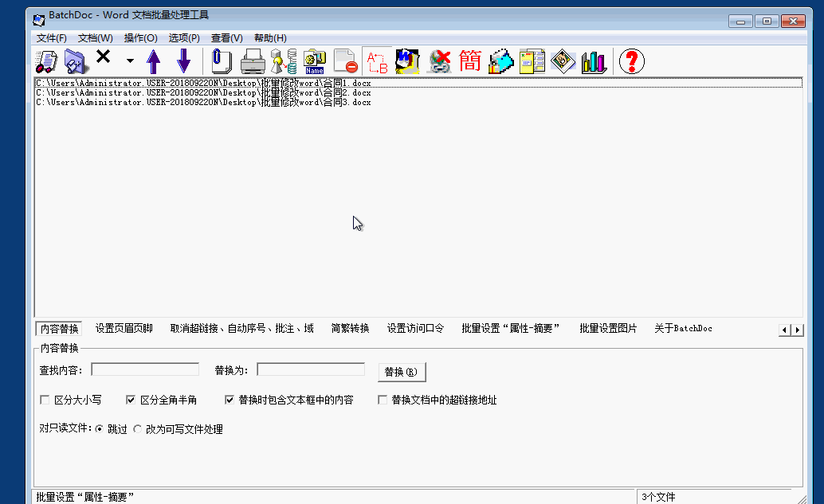824x504 pixels.
Task: Click the paperclip document icon
Action: 222,61
